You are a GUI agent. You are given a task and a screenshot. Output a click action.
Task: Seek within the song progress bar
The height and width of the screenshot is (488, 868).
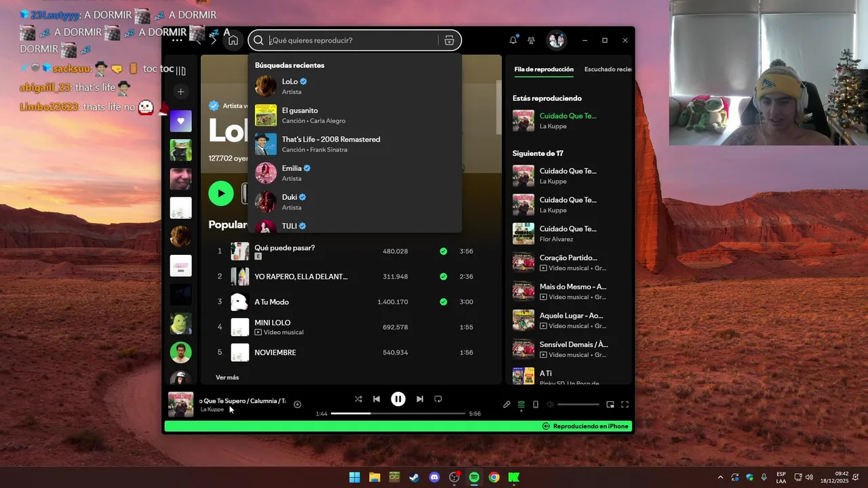click(x=398, y=413)
